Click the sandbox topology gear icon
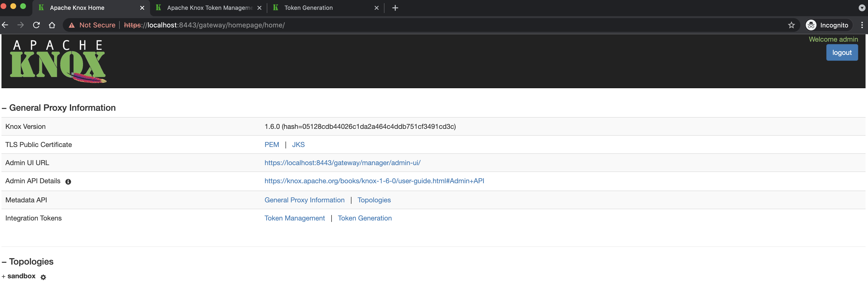The height and width of the screenshot is (292, 868). [43, 277]
